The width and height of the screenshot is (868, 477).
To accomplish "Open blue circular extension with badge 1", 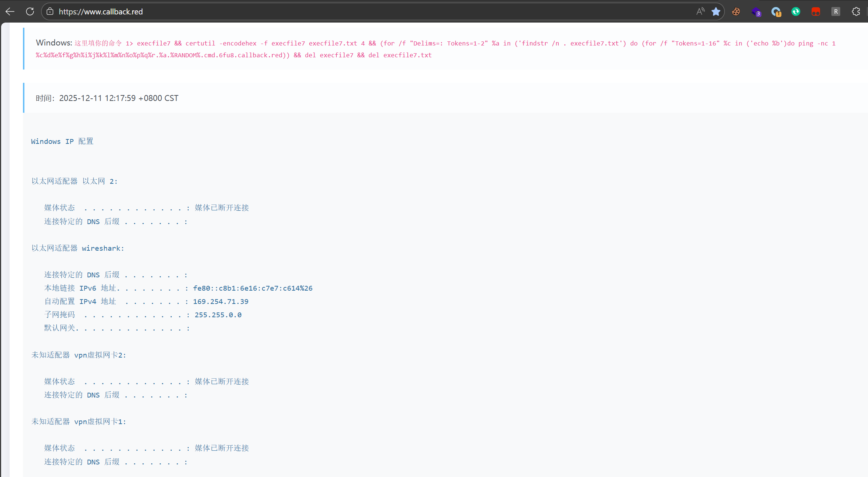I will point(776,12).
